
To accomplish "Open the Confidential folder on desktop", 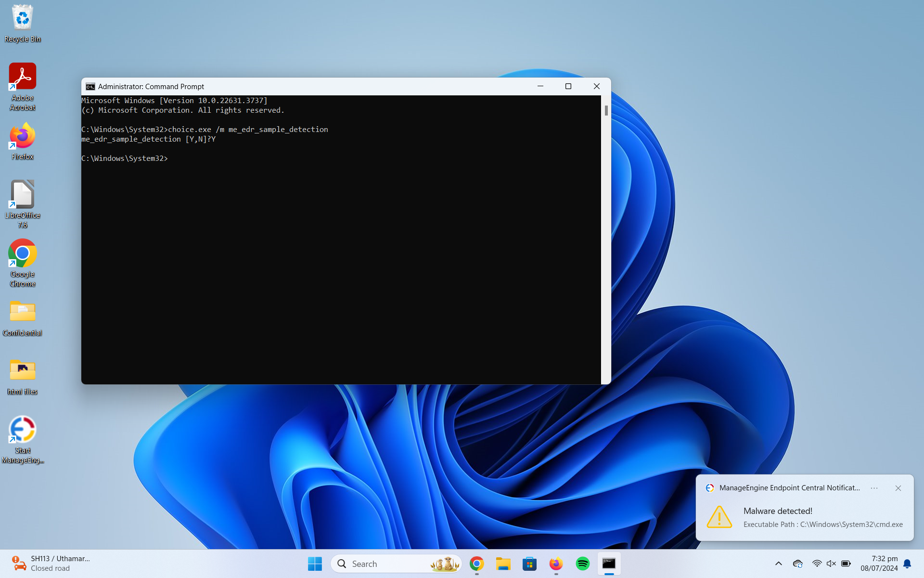I will click(x=22, y=312).
